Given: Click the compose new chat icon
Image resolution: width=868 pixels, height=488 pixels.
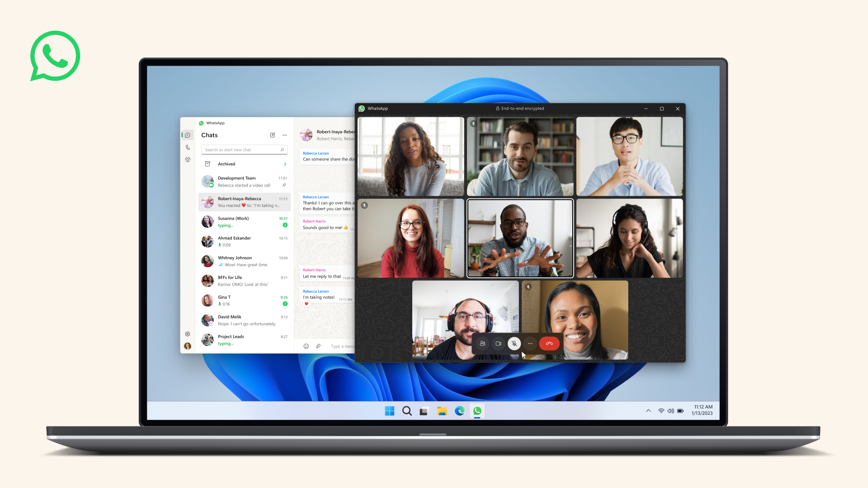Looking at the screenshot, I should click(x=273, y=135).
